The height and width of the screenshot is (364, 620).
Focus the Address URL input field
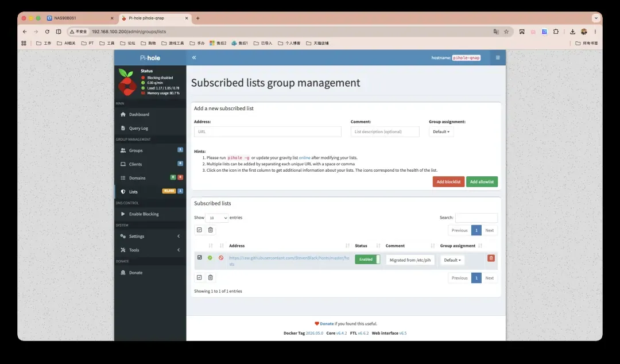click(268, 131)
